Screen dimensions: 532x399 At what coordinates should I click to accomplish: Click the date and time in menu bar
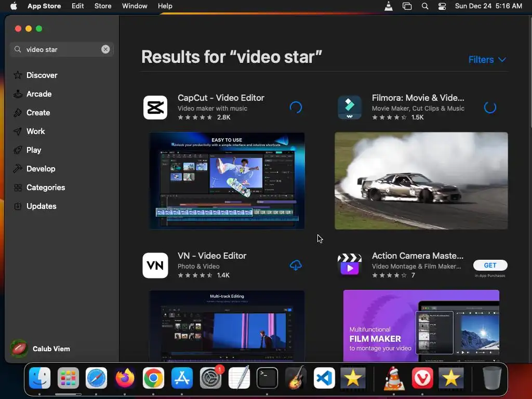pos(488,6)
